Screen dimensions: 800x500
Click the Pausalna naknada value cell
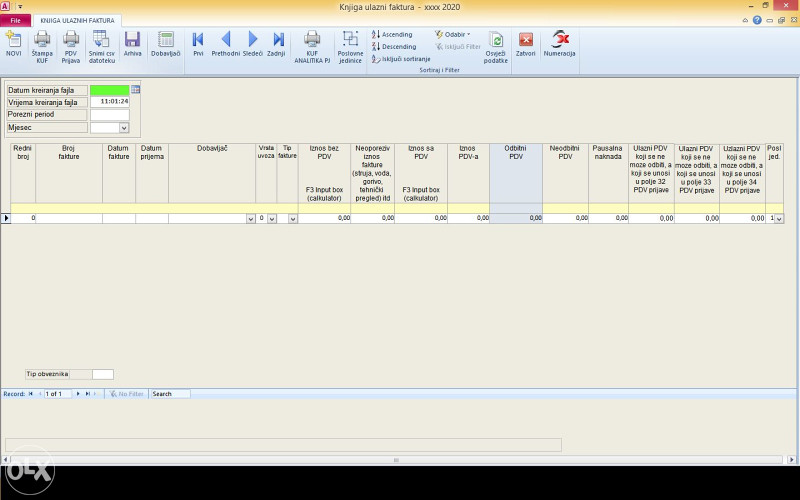click(x=608, y=218)
